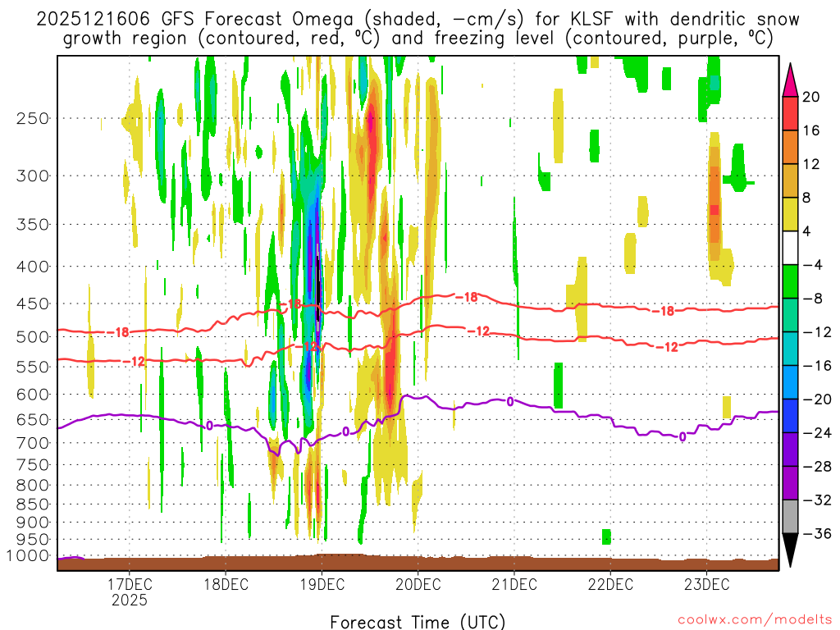The width and height of the screenshot is (840, 630).
Task: Select the colorbar tick label -28
Action: pos(816,466)
